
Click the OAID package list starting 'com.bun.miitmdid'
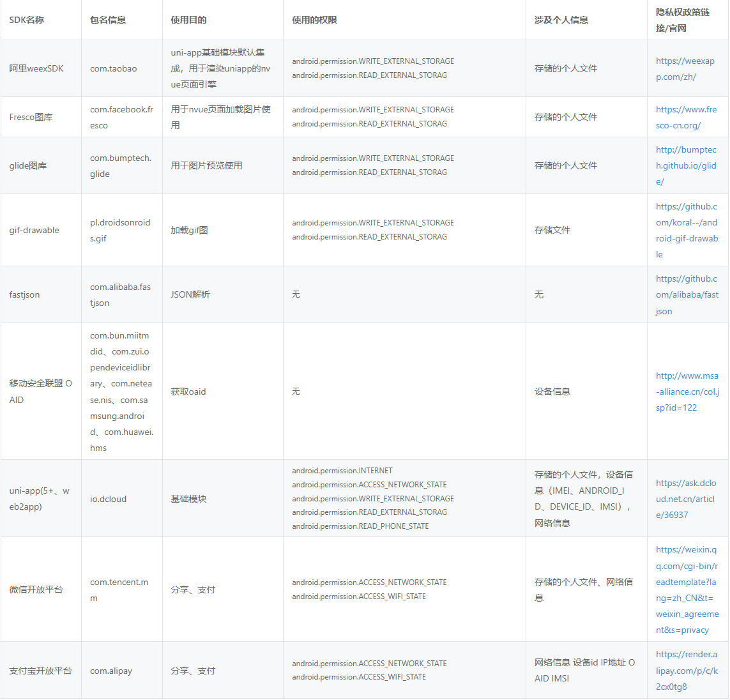click(121, 392)
